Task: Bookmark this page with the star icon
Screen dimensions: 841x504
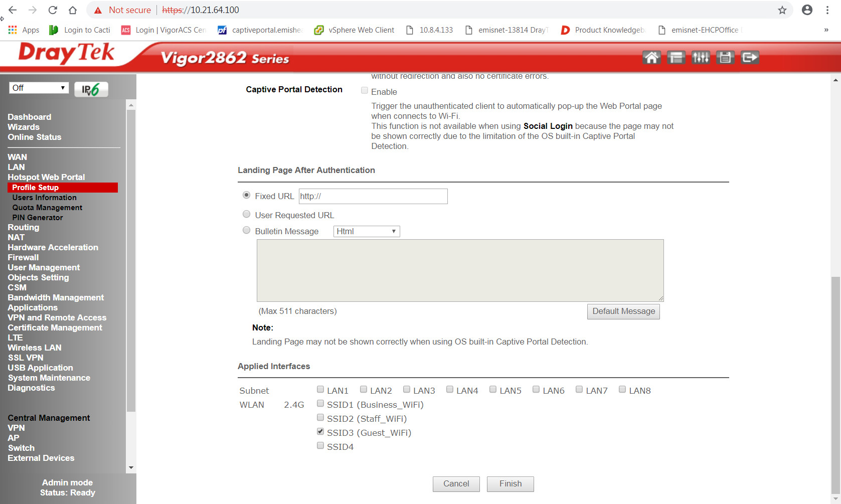Action: click(x=782, y=10)
